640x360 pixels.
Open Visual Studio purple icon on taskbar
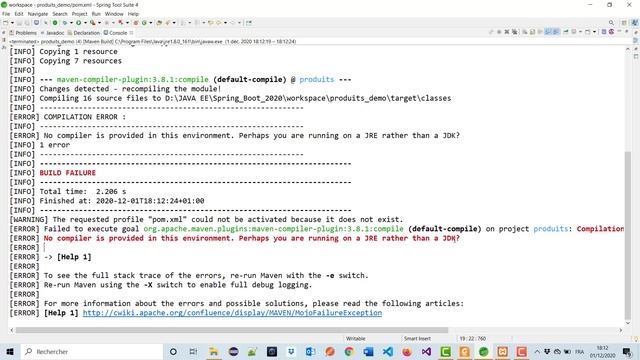coord(426,351)
